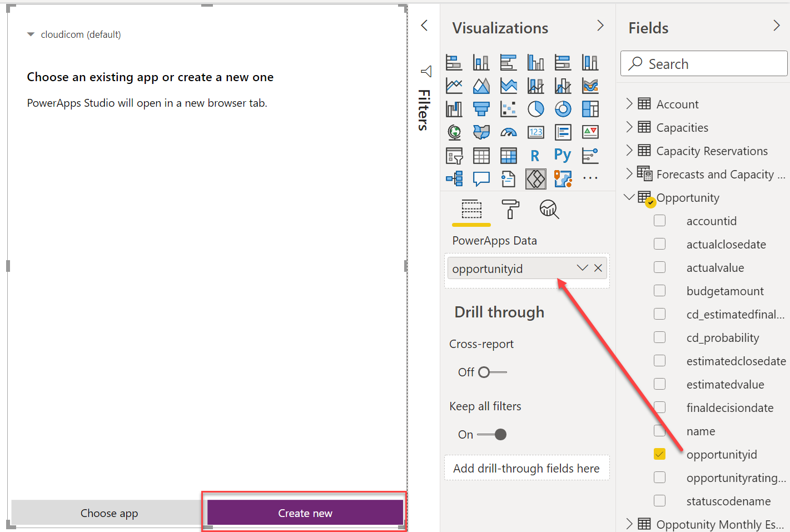790x532 pixels.
Task: Select the Donut chart visualization
Action: pos(563,109)
